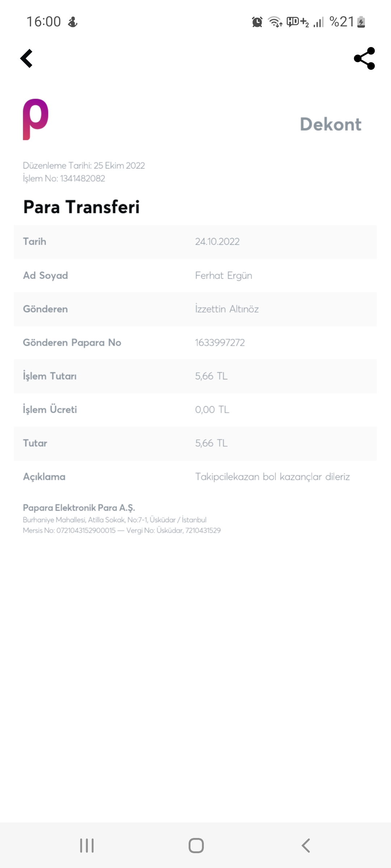This screenshot has width=391, height=868.
Task: Tap the share icon
Action: pyautogui.click(x=364, y=58)
